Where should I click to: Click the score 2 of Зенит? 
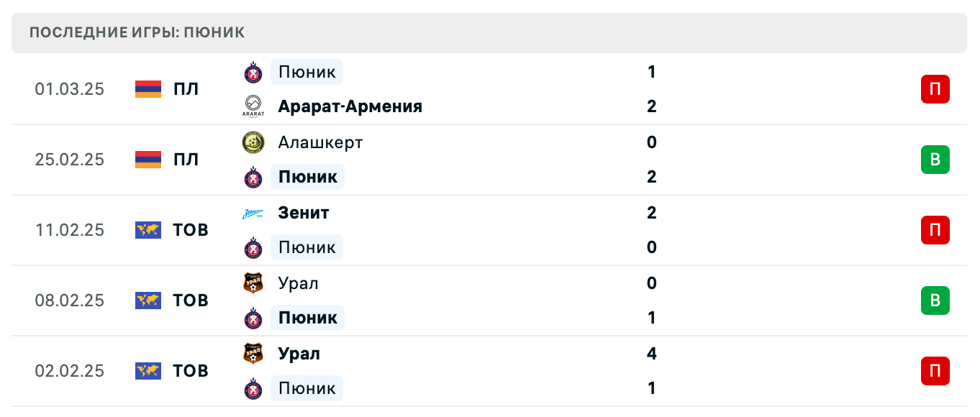point(651,213)
